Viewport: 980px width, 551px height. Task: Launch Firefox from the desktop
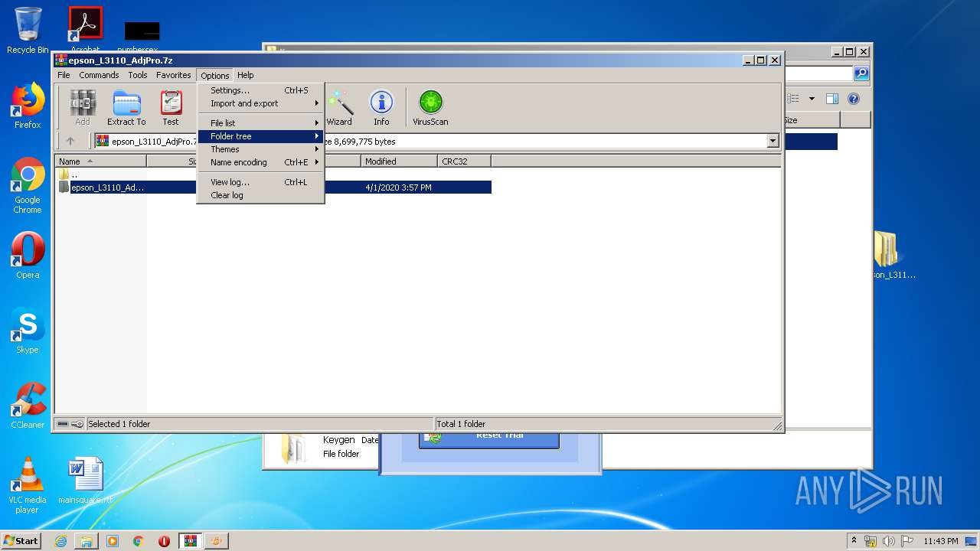(28, 106)
